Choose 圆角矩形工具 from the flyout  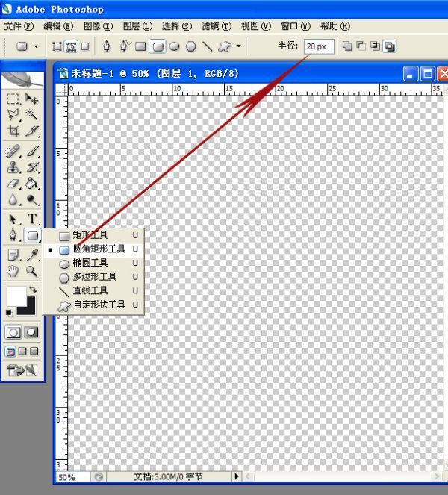(x=93, y=249)
